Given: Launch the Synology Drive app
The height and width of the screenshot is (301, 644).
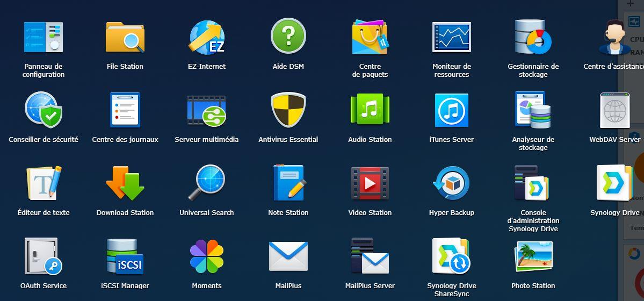Looking at the screenshot, I should coord(615,183).
